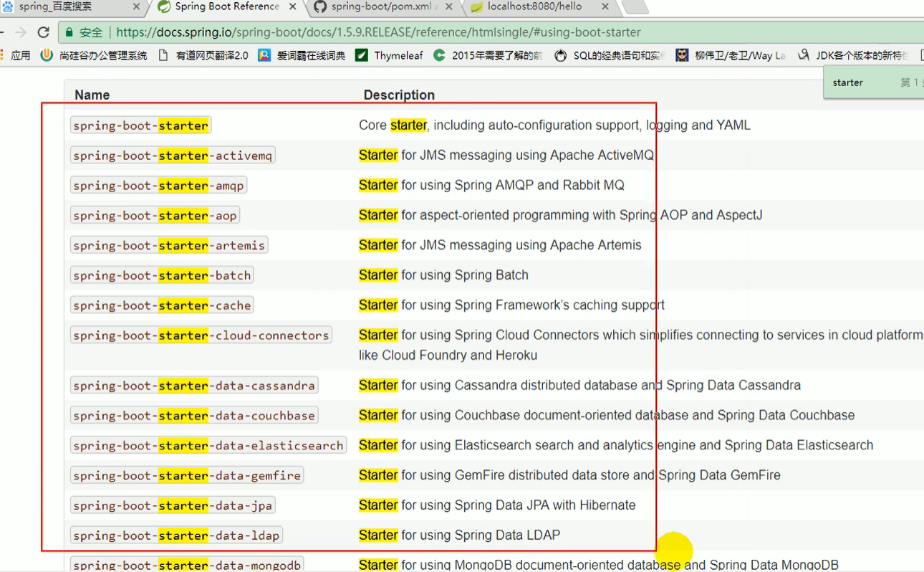Close the spring_百度搜索 tab
This screenshot has width=924, height=572.
[137, 6]
